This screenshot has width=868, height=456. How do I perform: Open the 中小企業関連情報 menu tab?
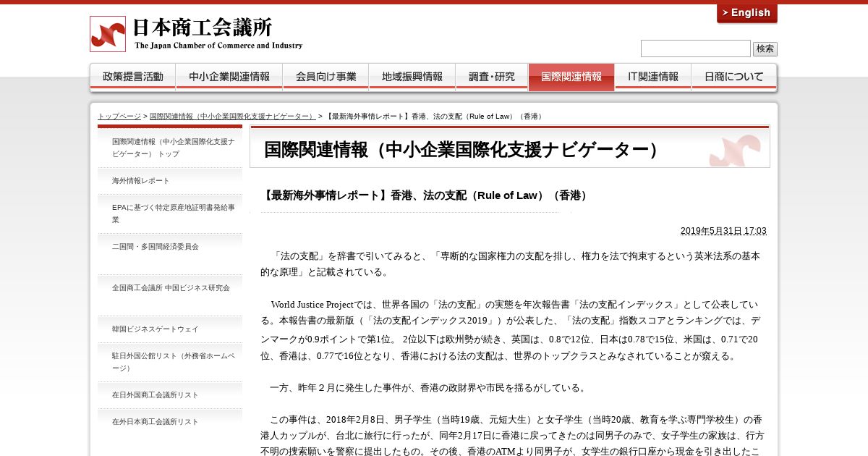click(x=229, y=77)
